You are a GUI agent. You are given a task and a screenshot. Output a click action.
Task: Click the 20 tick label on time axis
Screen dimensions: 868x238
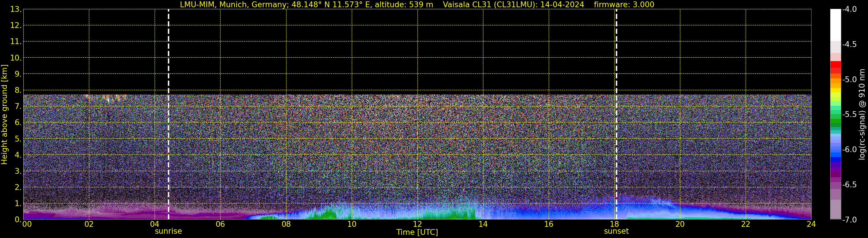(x=680, y=224)
